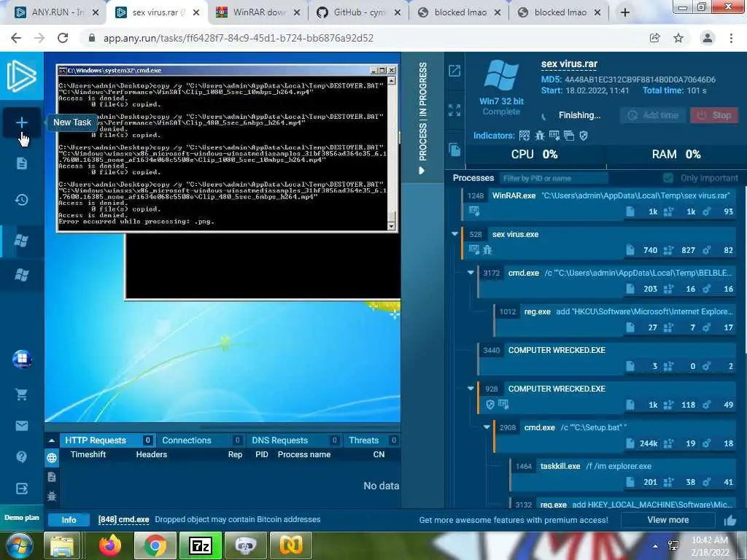The height and width of the screenshot is (560, 747).
Task: Click the cmd window vertical scrollbar
Action: (392, 154)
